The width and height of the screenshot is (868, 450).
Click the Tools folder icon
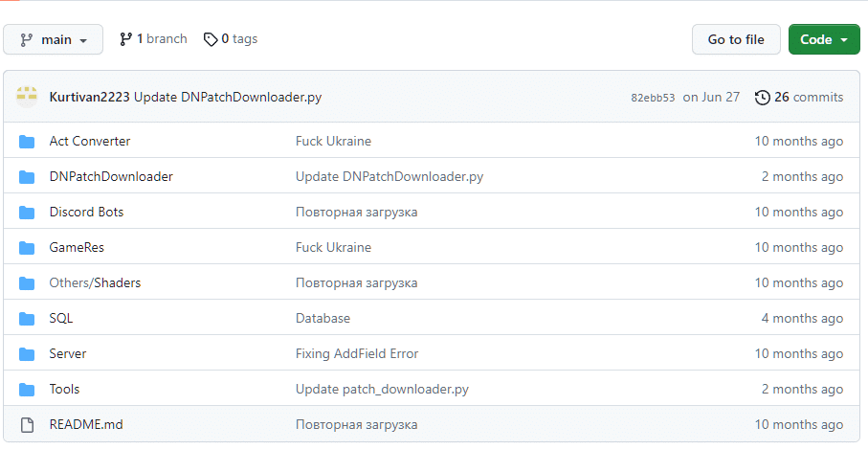[27, 390]
